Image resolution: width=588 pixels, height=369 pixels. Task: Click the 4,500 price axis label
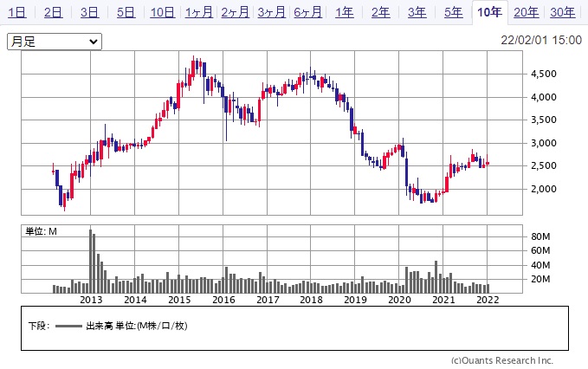(543, 74)
